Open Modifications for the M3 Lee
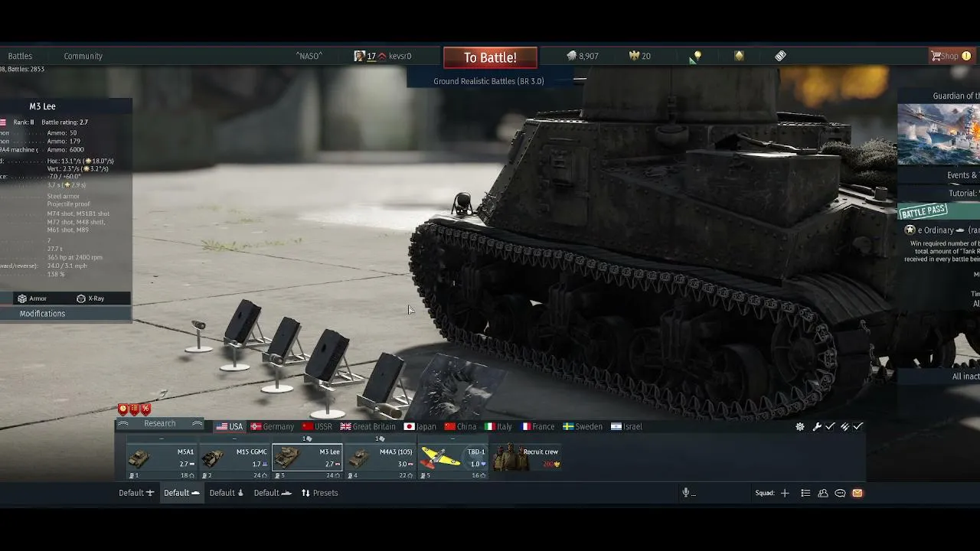980x551 pixels. (42, 314)
